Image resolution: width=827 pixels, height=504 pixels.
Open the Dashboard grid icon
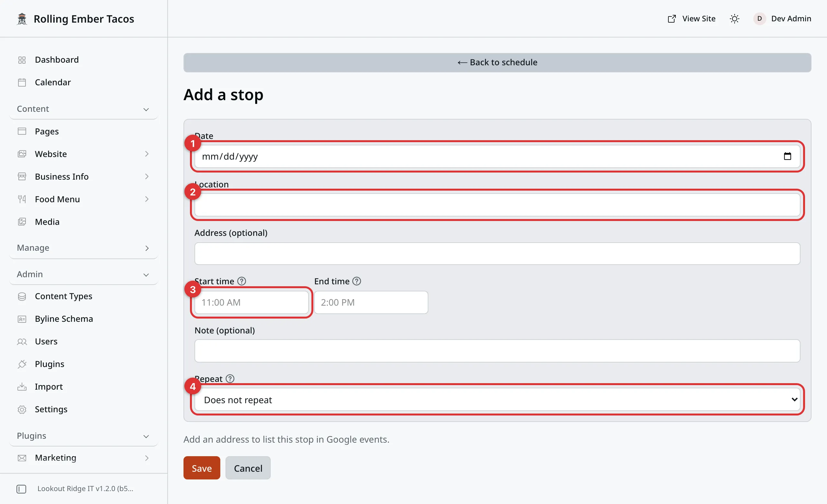click(x=22, y=60)
